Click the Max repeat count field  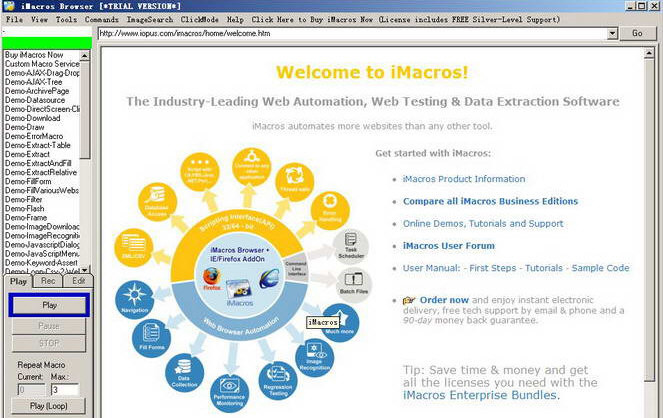[65, 389]
